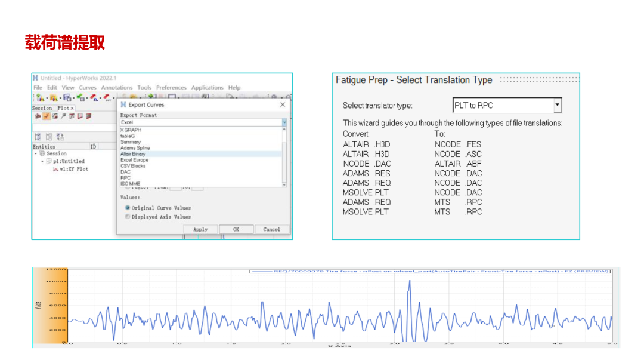Viewport: 644px width, 363px height.
Task: Open the Curves menu
Action: (88, 88)
